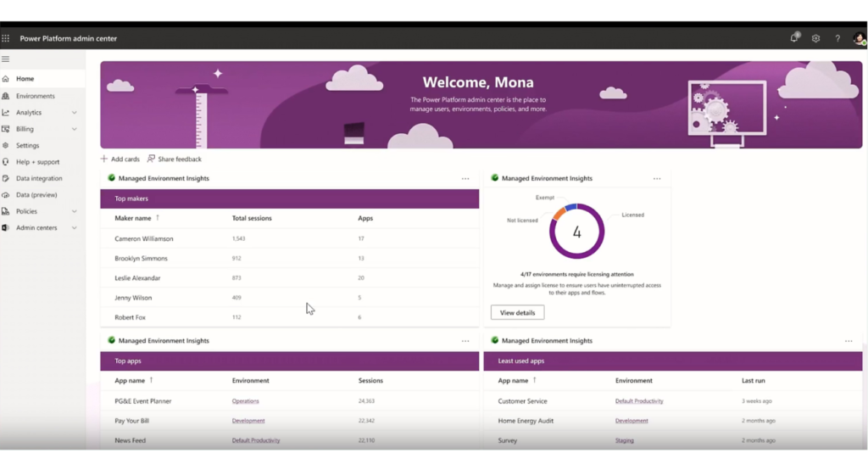Select the Home Energy Audit app row
The height and width of the screenshot is (470, 868).
[672, 421]
